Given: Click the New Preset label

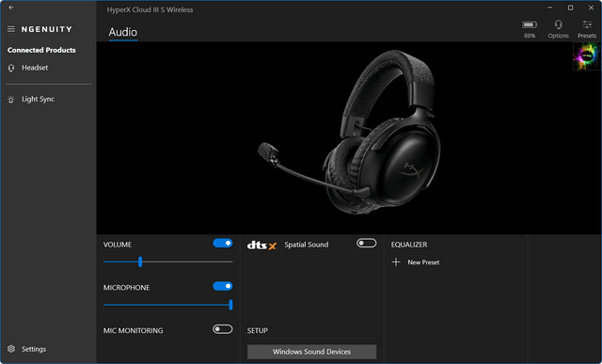Looking at the screenshot, I should (x=423, y=262).
